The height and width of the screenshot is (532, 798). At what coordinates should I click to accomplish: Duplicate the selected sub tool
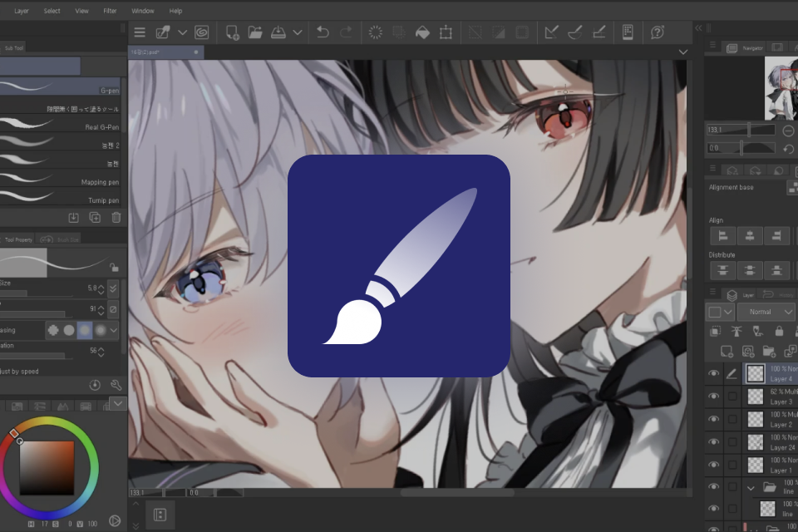95,218
